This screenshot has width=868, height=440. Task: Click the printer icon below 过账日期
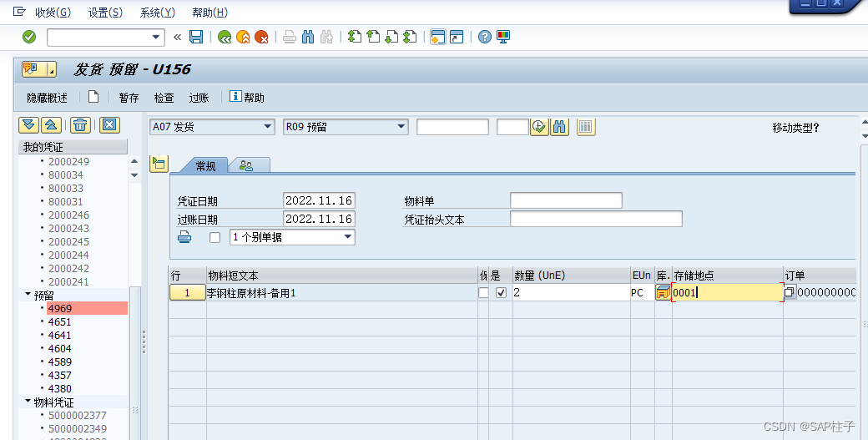point(184,237)
